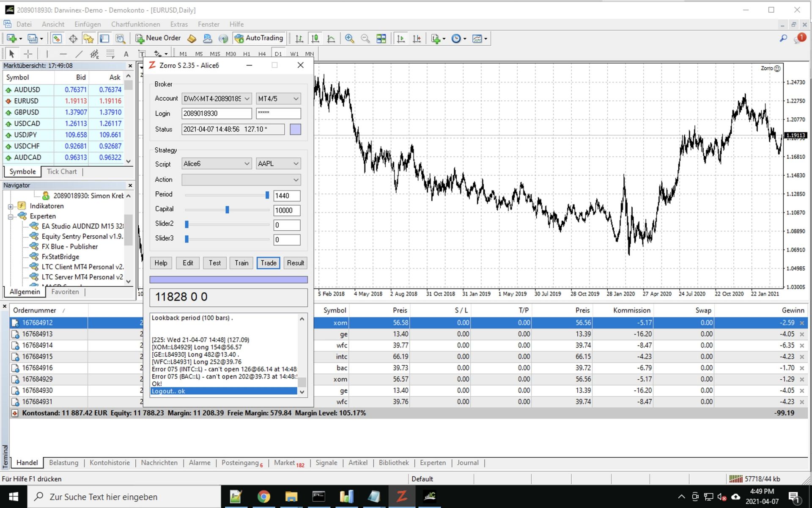Image resolution: width=812 pixels, height=508 pixels.
Task: Open the AAPL asset dropdown
Action: (x=278, y=163)
